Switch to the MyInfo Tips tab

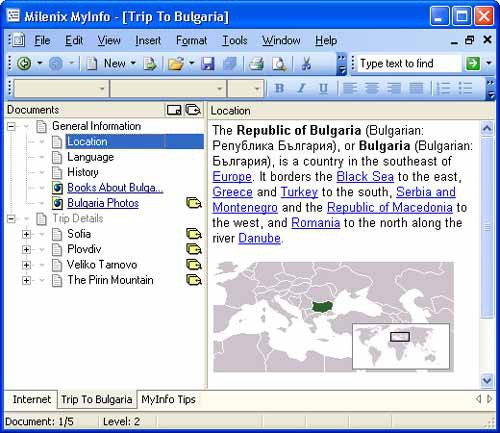(x=168, y=399)
